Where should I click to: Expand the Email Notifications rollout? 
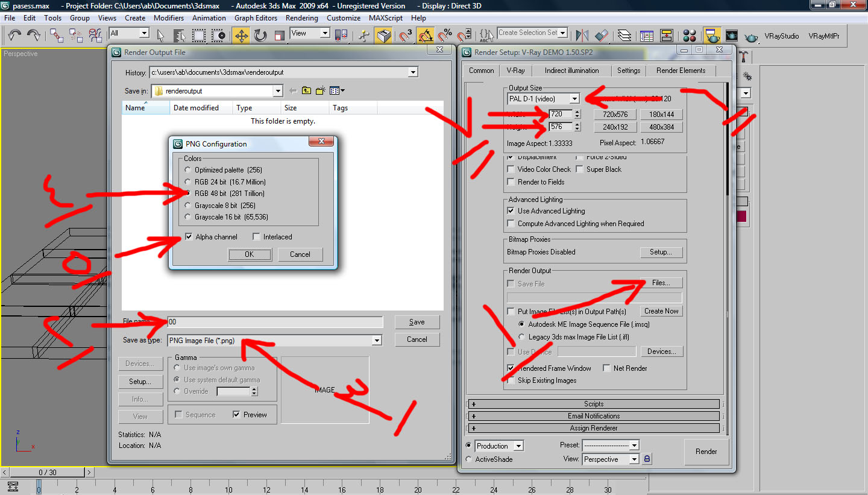pyautogui.click(x=594, y=416)
